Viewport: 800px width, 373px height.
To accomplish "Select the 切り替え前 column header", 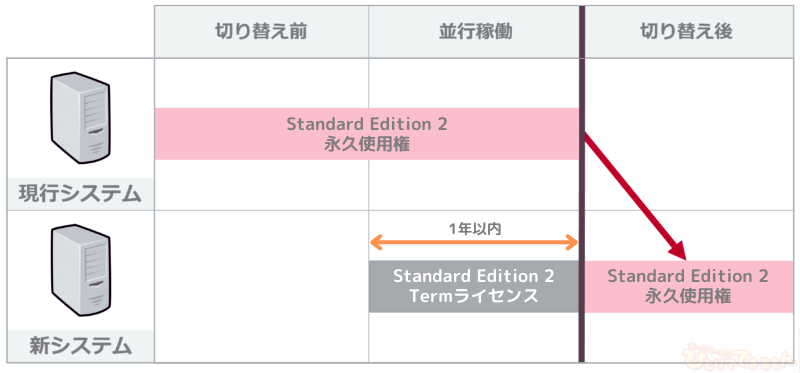I will [261, 32].
